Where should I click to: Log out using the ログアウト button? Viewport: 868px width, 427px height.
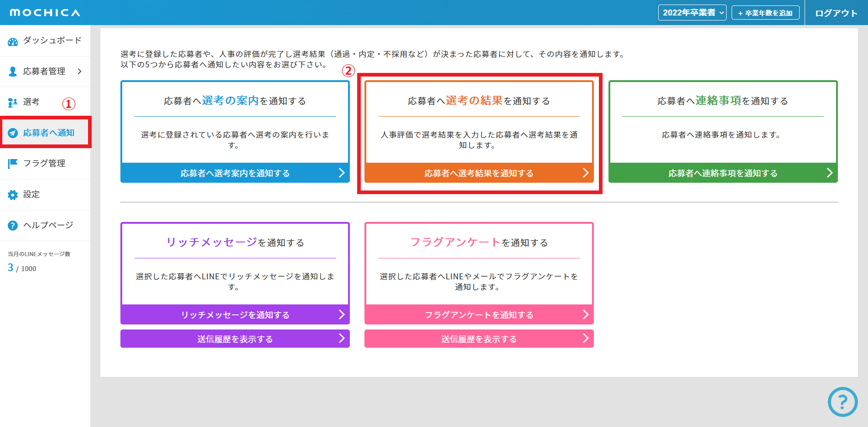click(x=836, y=13)
